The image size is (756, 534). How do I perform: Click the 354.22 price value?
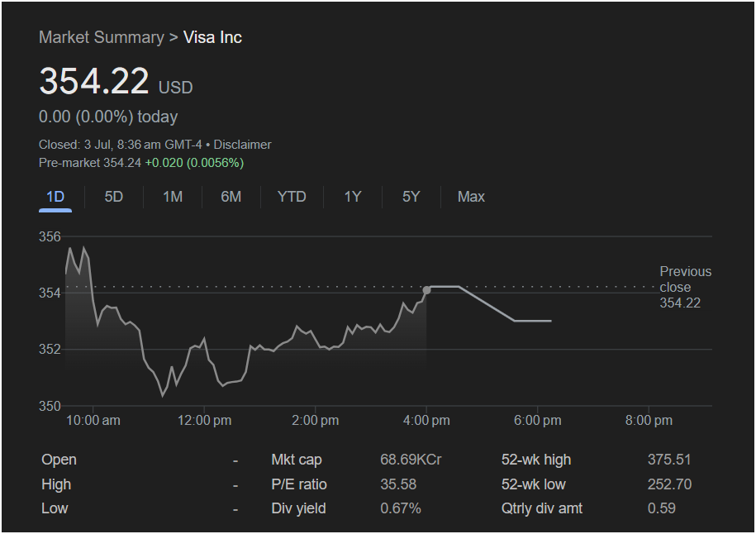94,80
